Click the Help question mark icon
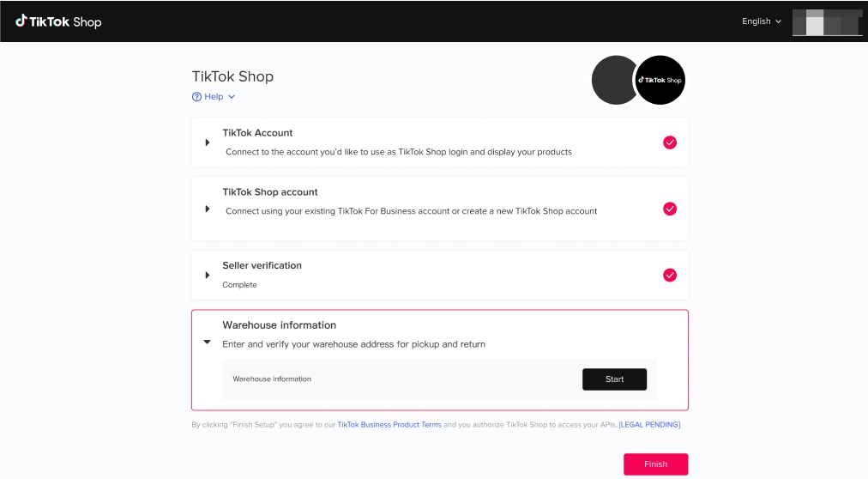The height and width of the screenshot is (479, 868). point(196,97)
